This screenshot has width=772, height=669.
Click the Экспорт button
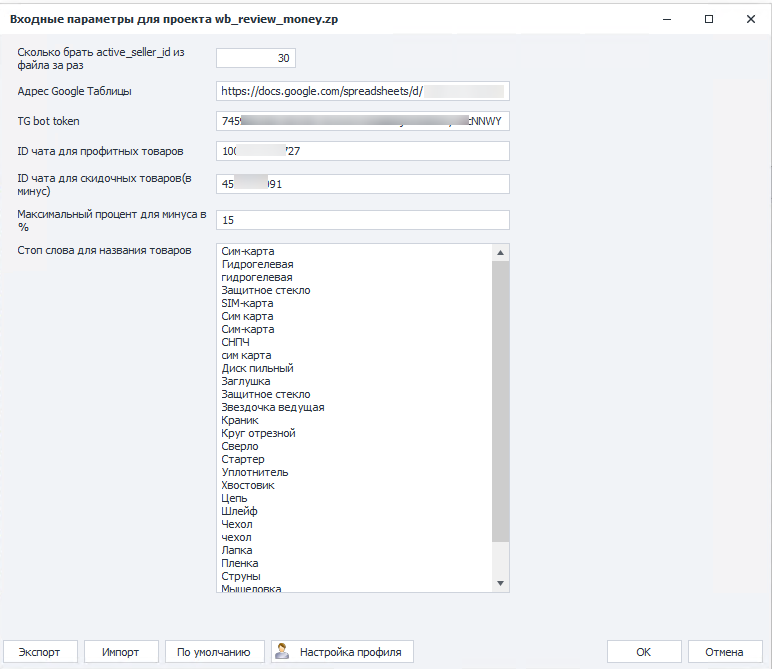coord(40,652)
